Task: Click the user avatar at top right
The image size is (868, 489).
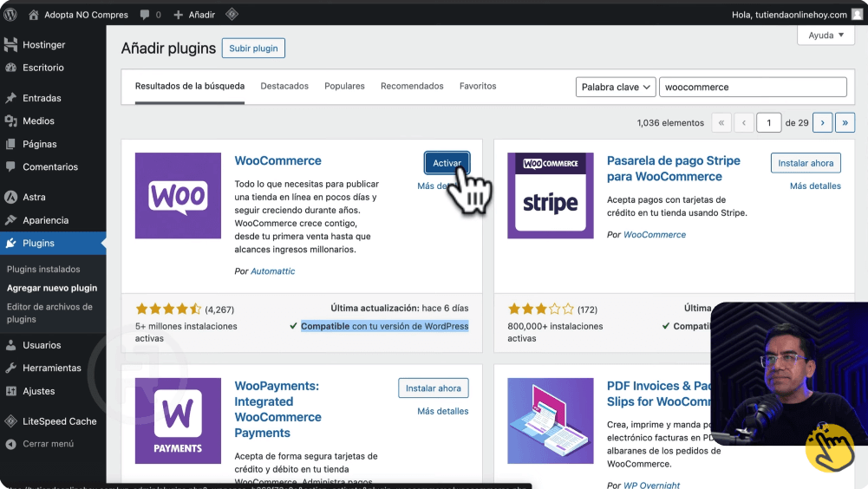Action: click(857, 15)
